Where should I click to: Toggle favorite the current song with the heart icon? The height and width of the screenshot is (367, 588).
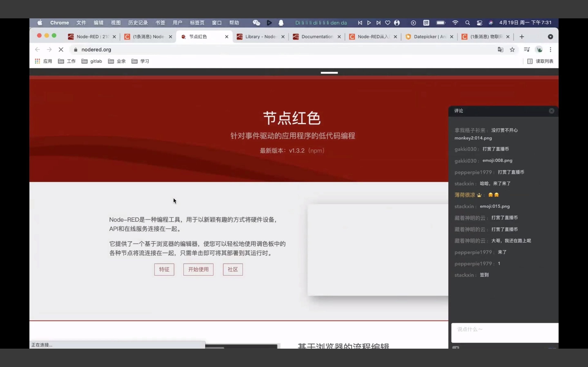coord(387,23)
